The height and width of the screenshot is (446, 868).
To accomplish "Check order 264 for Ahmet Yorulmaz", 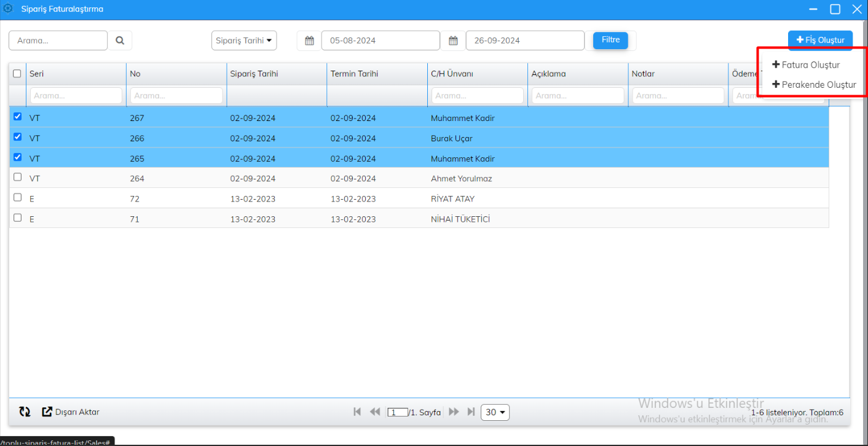I will 17,178.
